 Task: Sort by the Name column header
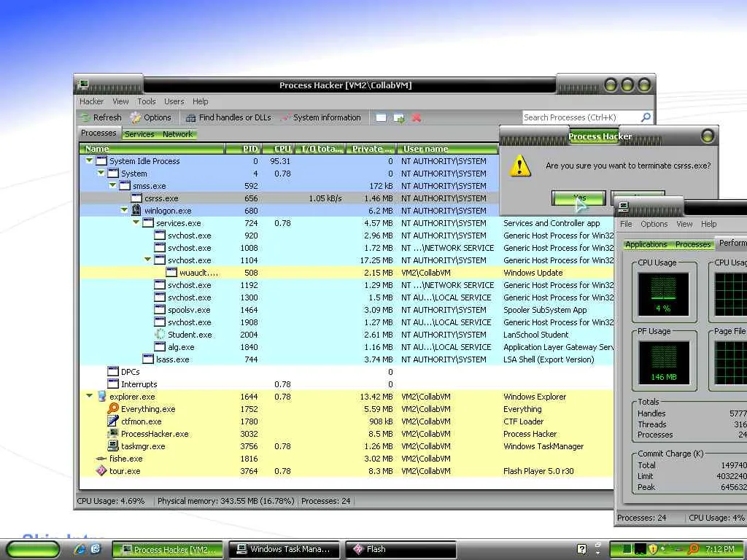[152, 149]
